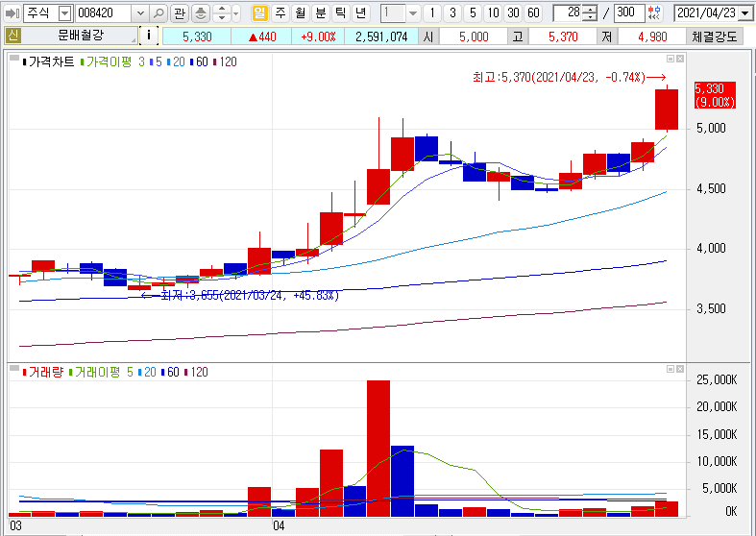Click the corner expander on the 문배철강 name box

coord(134,41)
